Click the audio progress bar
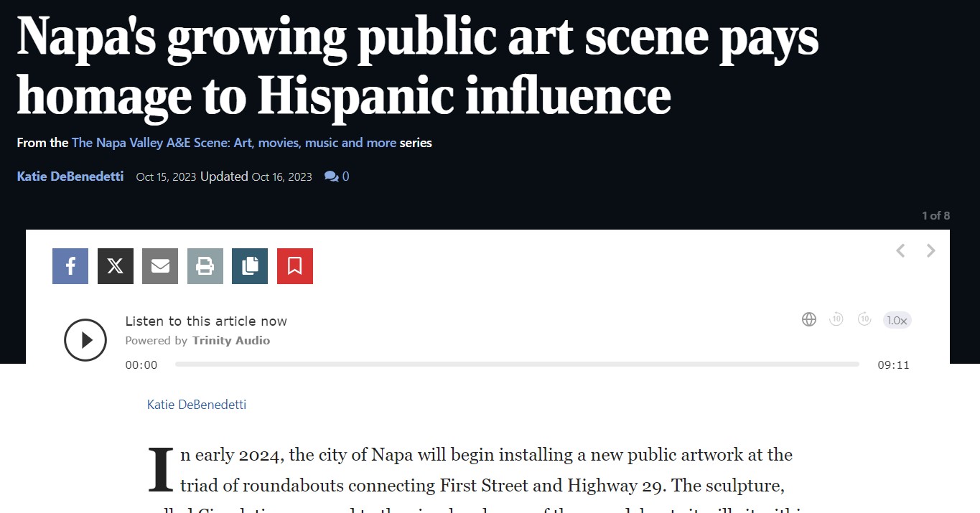This screenshot has height=513, width=980. [517, 364]
